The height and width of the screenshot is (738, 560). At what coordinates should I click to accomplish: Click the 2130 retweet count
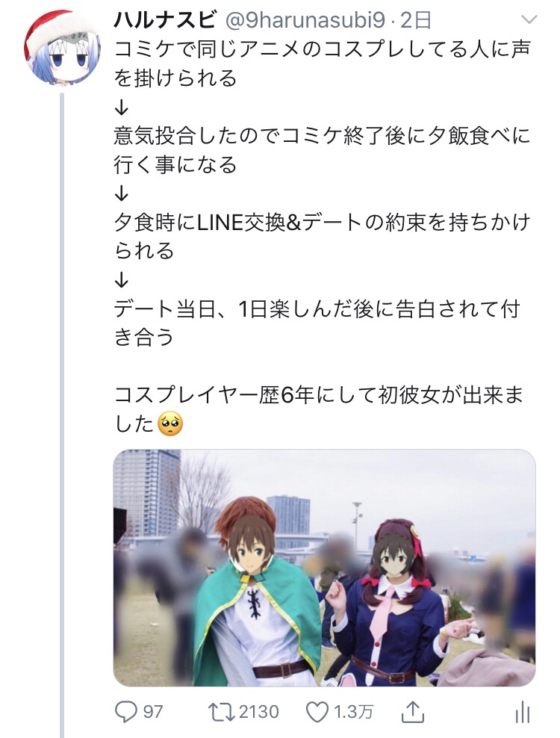click(x=259, y=712)
